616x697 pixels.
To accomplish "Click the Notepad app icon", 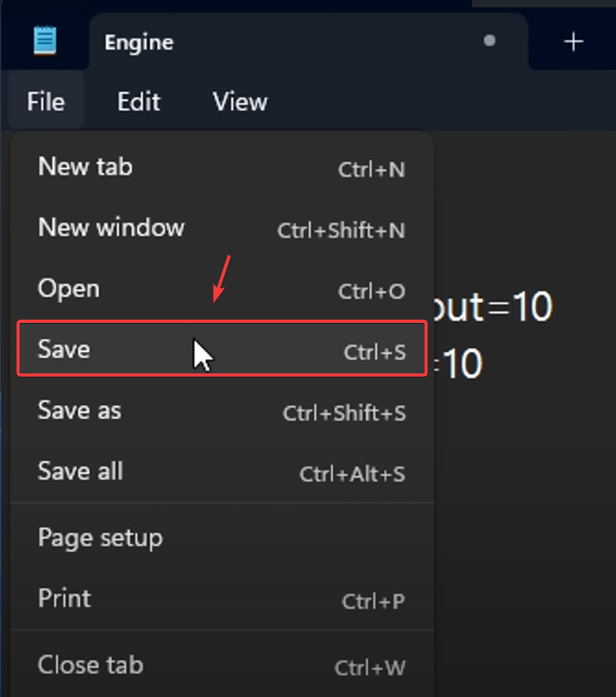I will [45, 40].
